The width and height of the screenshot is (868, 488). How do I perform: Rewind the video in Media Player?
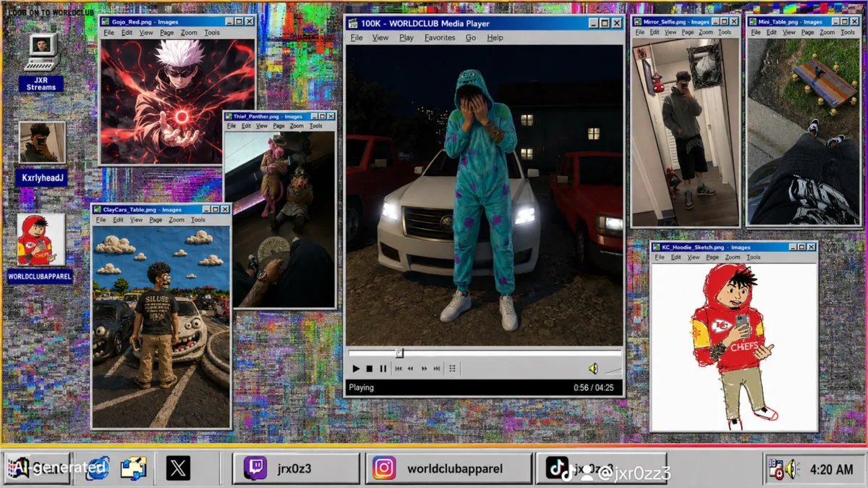click(x=411, y=369)
